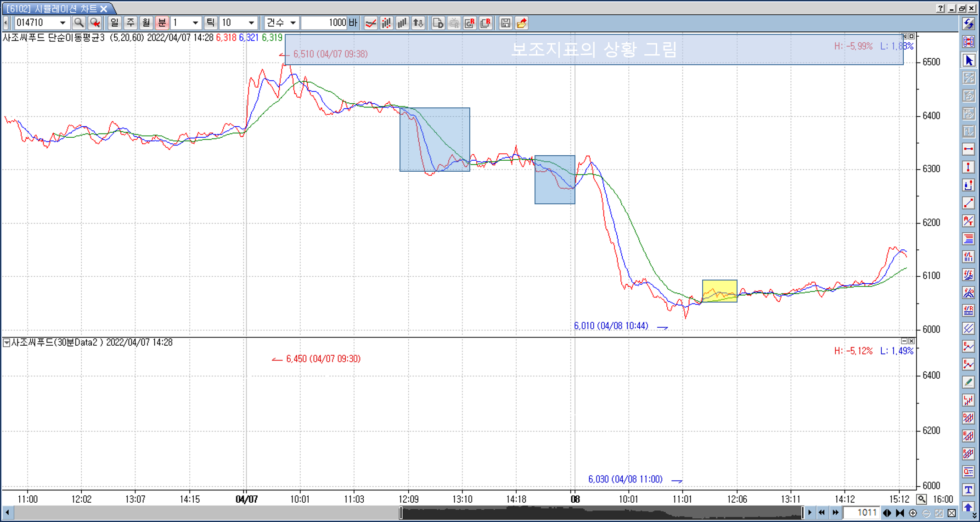Toggle tick period button 틱
The height and width of the screenshot is (522, 980).
[210, 22]
